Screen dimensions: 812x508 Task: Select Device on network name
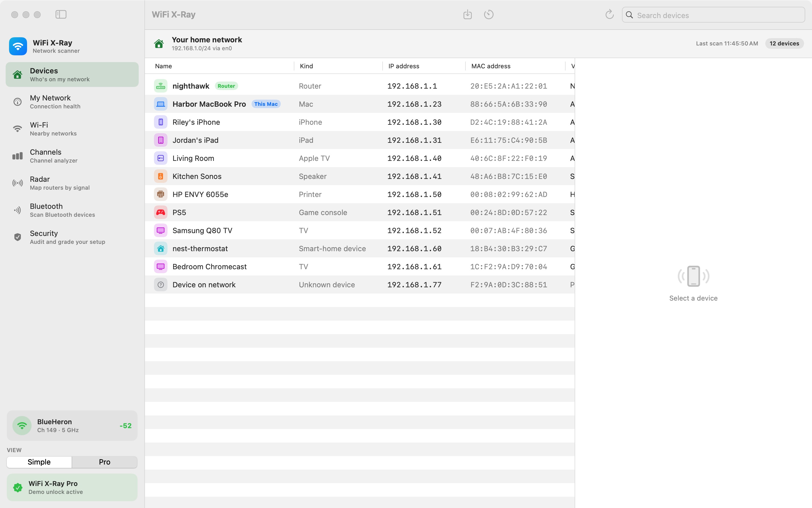tap(204, 285)
